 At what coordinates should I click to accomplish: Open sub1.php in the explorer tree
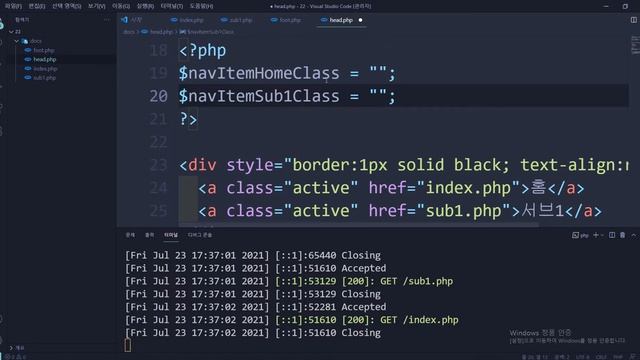tap(44, 78)
